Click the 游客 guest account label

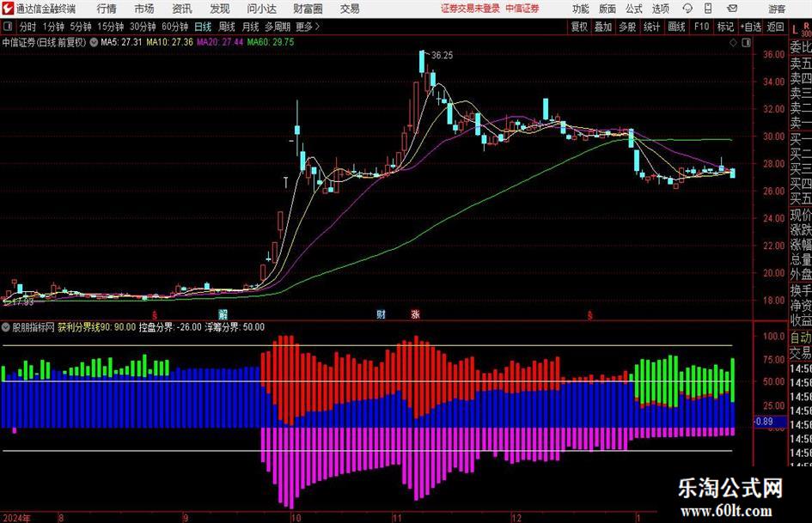777,9
